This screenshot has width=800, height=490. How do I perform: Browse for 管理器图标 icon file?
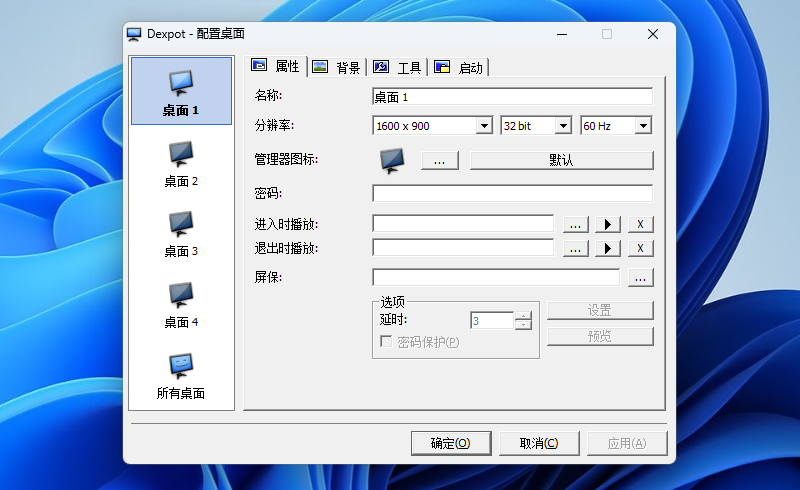439,160
